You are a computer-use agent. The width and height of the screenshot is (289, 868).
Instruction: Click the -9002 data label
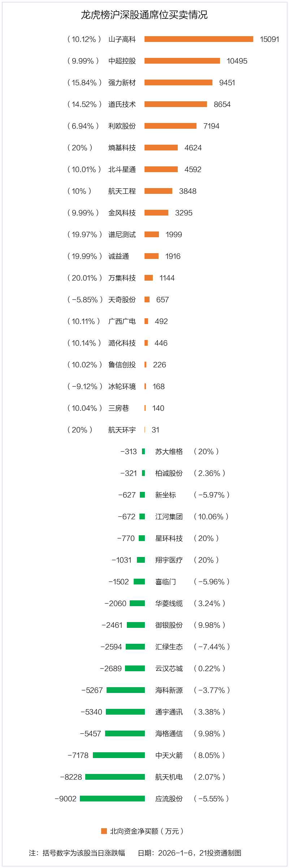[x=65, y=799]
